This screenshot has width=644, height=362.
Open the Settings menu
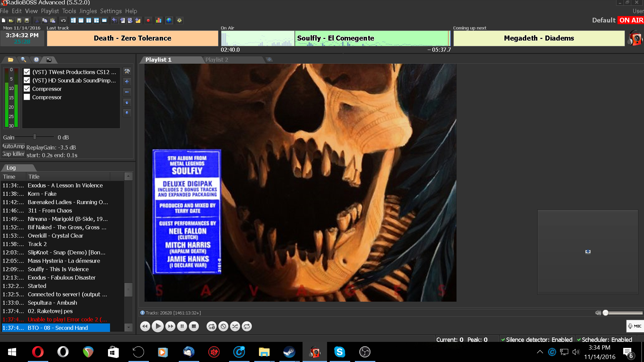coord(111,11)
